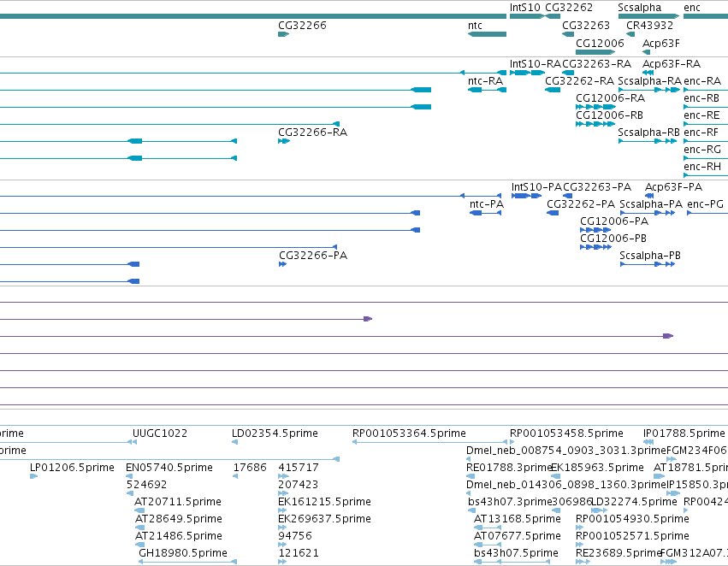
Task: Select transcript enc-RE
Action: pyautogui.click(x=701, y=115)
